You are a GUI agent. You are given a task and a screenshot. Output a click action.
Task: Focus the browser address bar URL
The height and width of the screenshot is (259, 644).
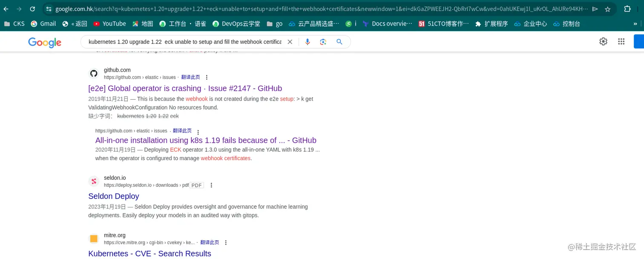click(x=322, y=9)
